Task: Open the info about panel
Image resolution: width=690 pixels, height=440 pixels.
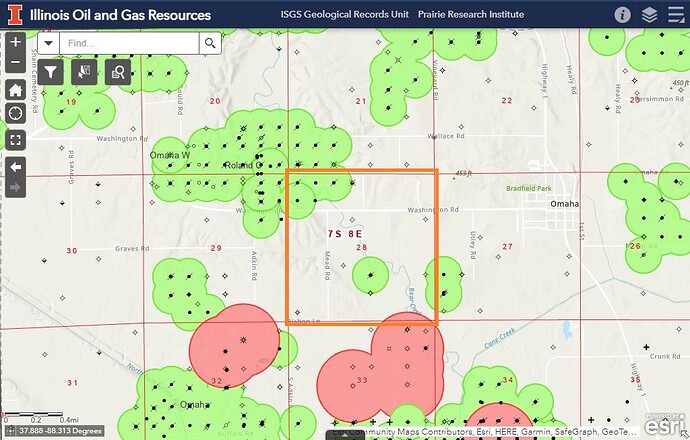Action: click(x=622, y=15)
